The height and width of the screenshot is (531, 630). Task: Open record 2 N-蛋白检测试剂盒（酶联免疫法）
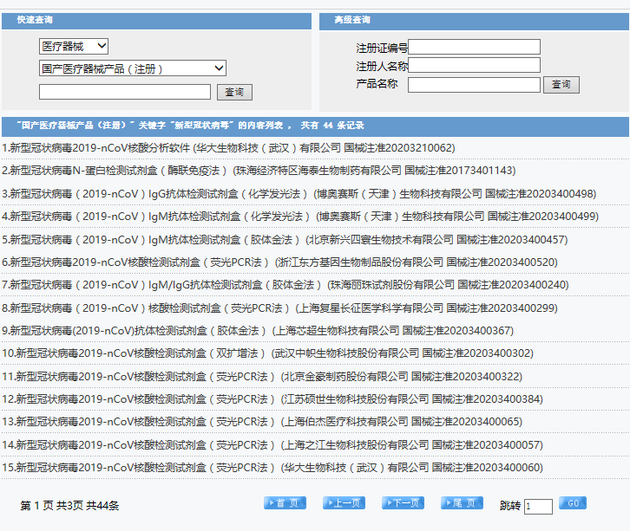258,170
